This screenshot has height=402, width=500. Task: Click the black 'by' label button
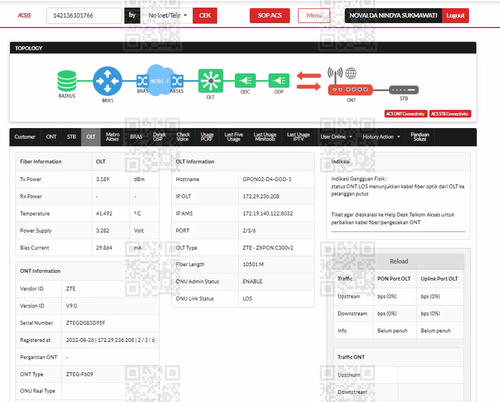tap(132, 15)
